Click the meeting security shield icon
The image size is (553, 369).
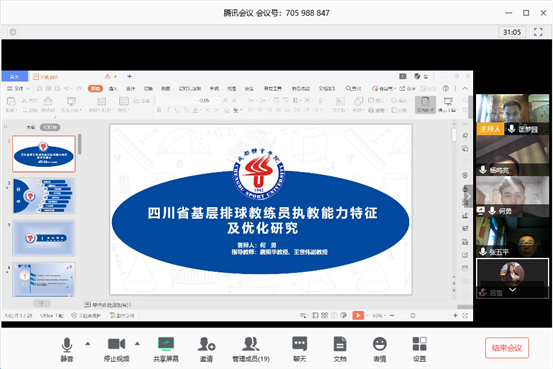pos(13,32)
